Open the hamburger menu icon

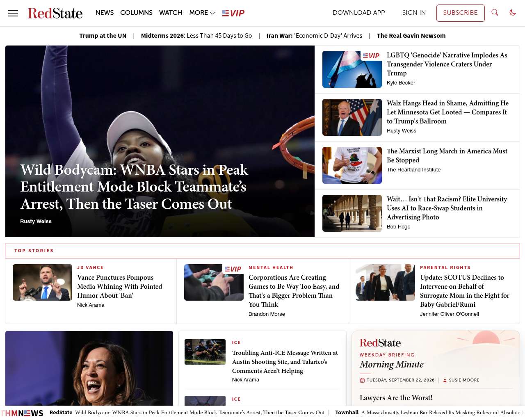[13, 13]
